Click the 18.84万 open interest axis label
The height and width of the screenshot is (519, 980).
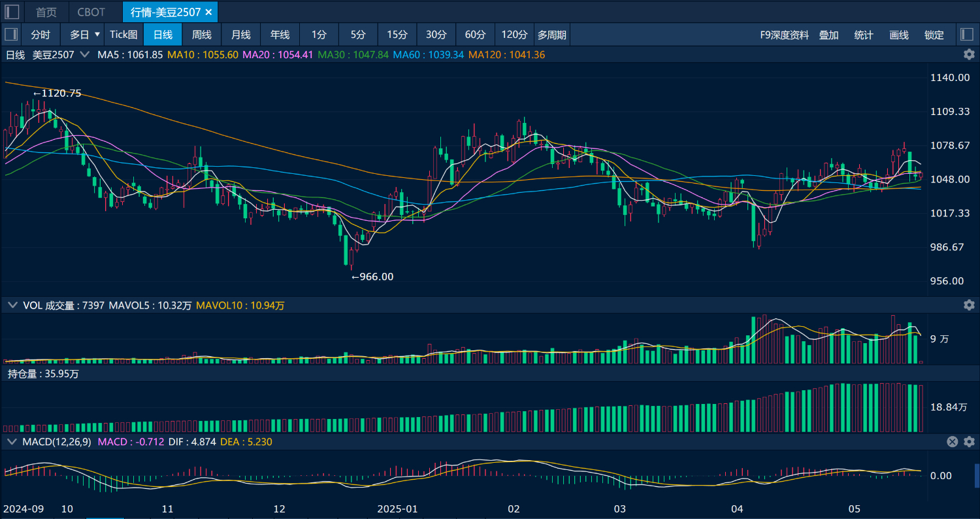point(949,407)
